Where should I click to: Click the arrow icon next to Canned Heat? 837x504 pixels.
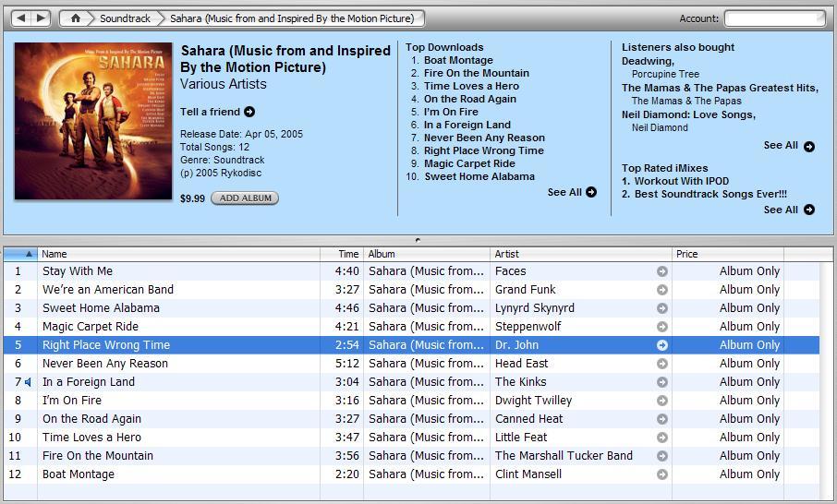pos(661,419)
